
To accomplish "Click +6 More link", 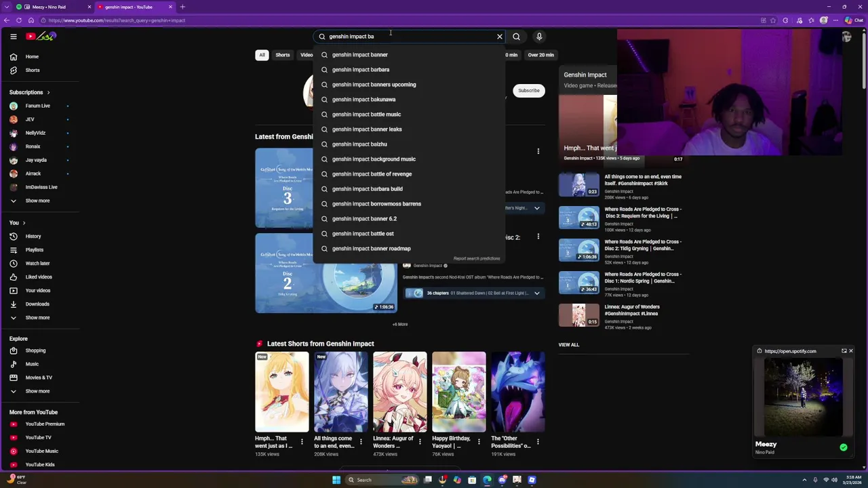I will click(x=400, y=325).
